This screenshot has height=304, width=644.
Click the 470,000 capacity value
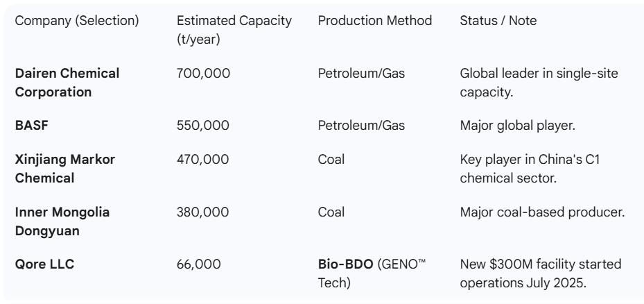(x=202, y=160)
